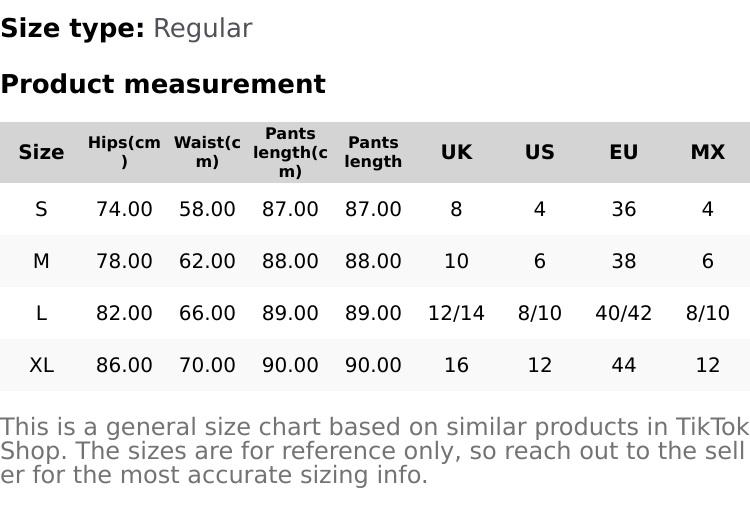Click the Pants length(cm) column header
The height and width of the screenshot is (511, 750).
click(290, 152)
